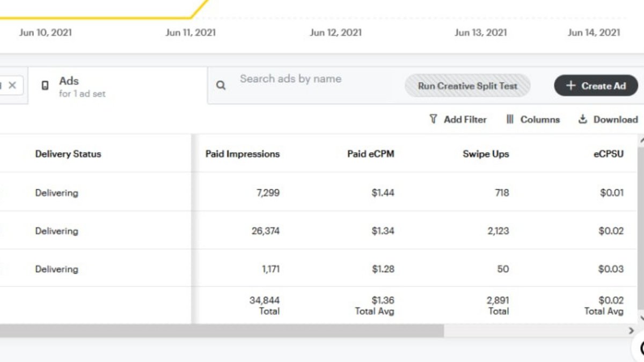Click the plus icon in Create Ad
644x362 pixels.
[570, 86]
